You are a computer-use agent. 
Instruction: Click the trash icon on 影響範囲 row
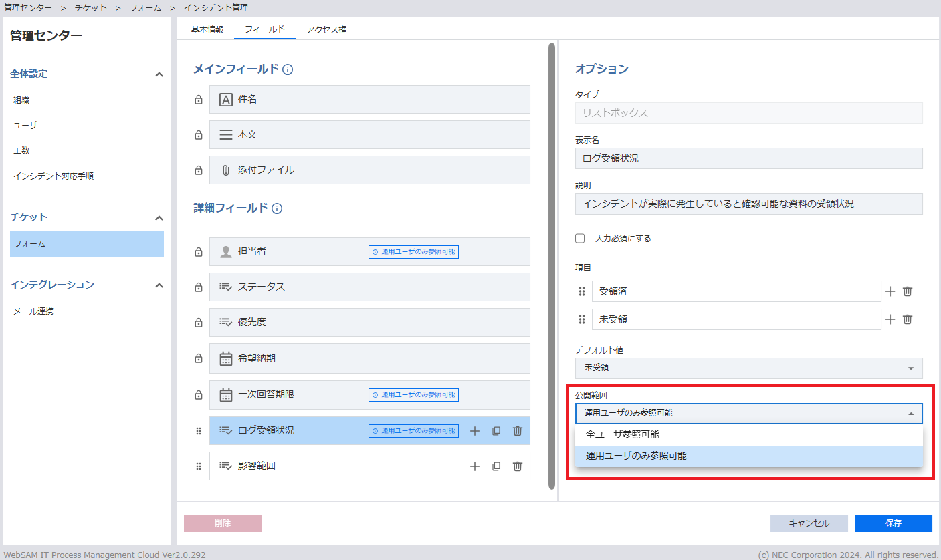[x=517, y=466]
